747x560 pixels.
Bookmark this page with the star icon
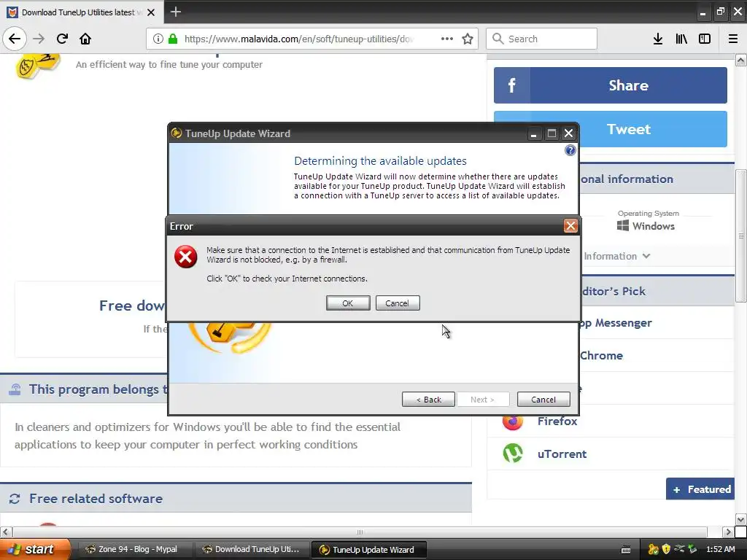click(468, 39)
